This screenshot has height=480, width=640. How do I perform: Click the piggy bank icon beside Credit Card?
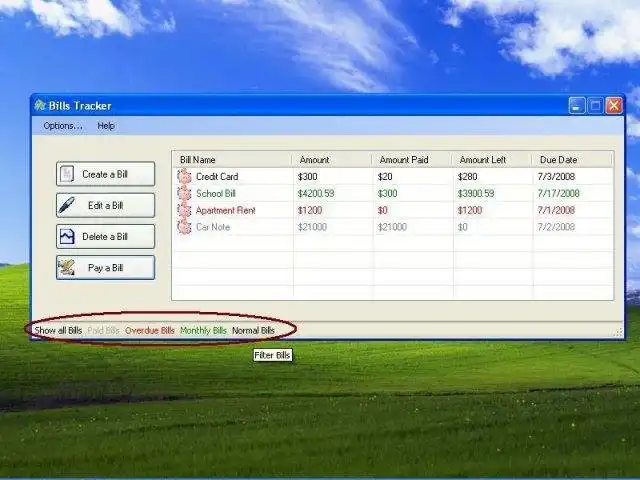184,176
